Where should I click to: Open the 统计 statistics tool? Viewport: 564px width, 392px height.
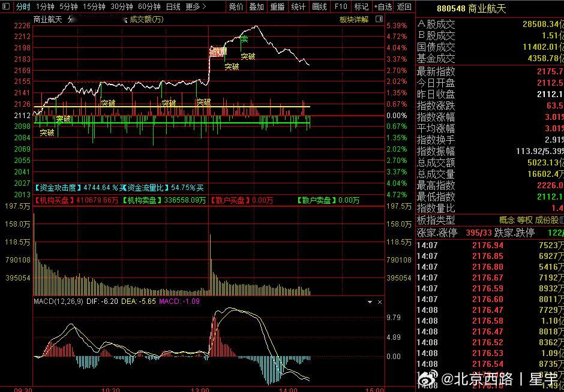(298, 7)
